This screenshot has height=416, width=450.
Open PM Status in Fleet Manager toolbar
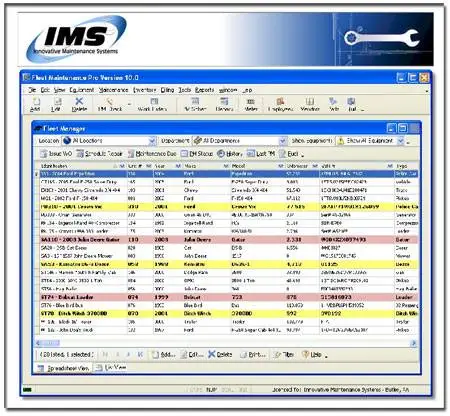[x=197, y=154]
